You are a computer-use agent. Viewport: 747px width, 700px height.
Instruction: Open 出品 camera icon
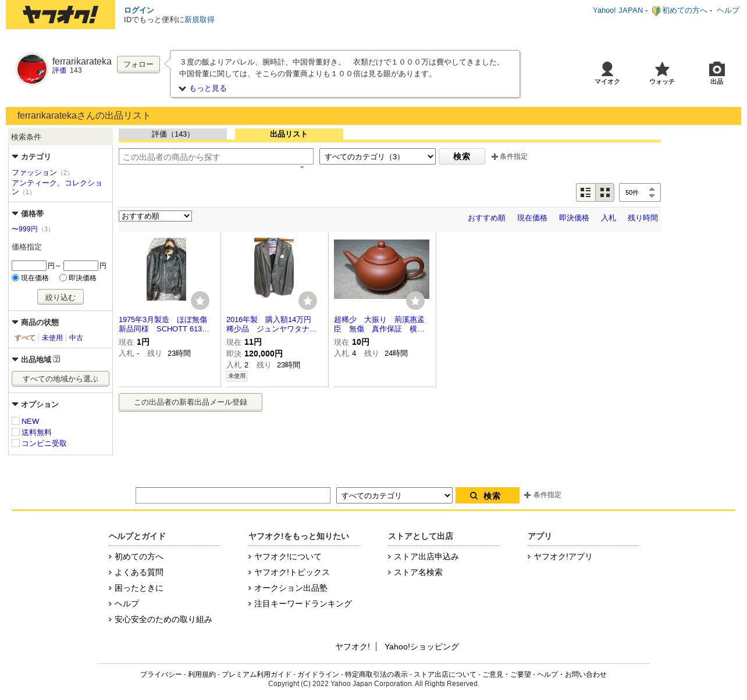pyautogui.click(x=717, y=69)
